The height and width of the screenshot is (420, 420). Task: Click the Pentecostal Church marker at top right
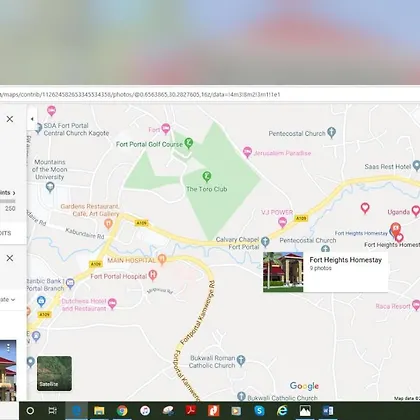(331, 132)
